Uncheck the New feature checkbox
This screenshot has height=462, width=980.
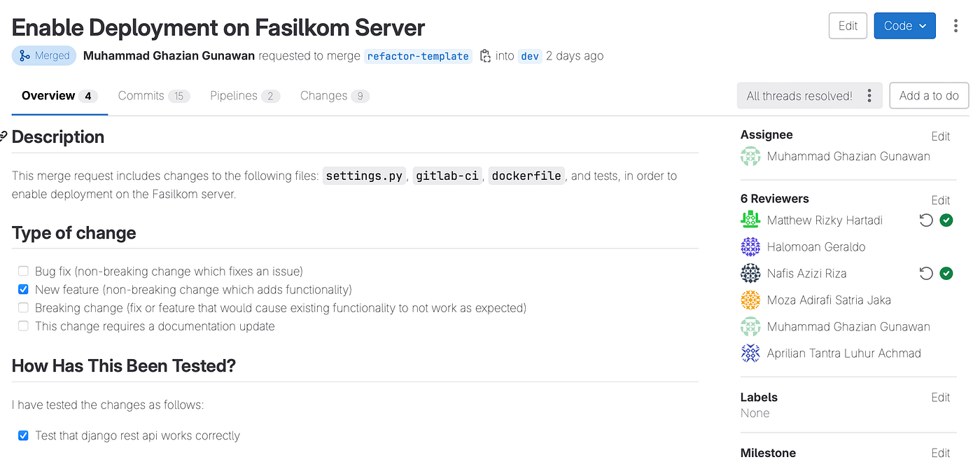pos(24,289)
